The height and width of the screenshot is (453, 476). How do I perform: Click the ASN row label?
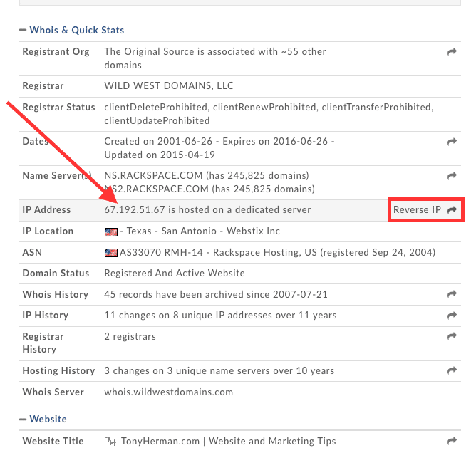[x=32, y=252]
